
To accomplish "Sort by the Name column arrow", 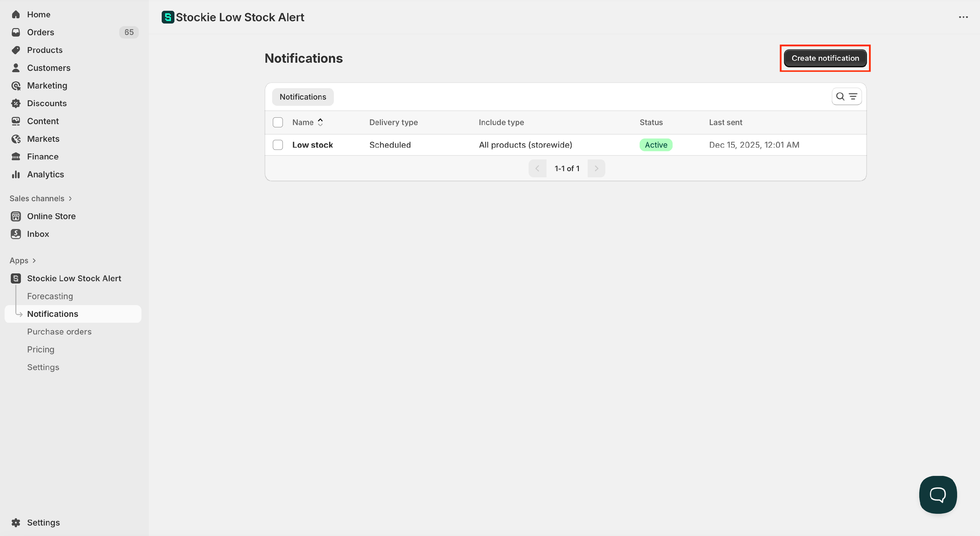I will coord(320,122).
